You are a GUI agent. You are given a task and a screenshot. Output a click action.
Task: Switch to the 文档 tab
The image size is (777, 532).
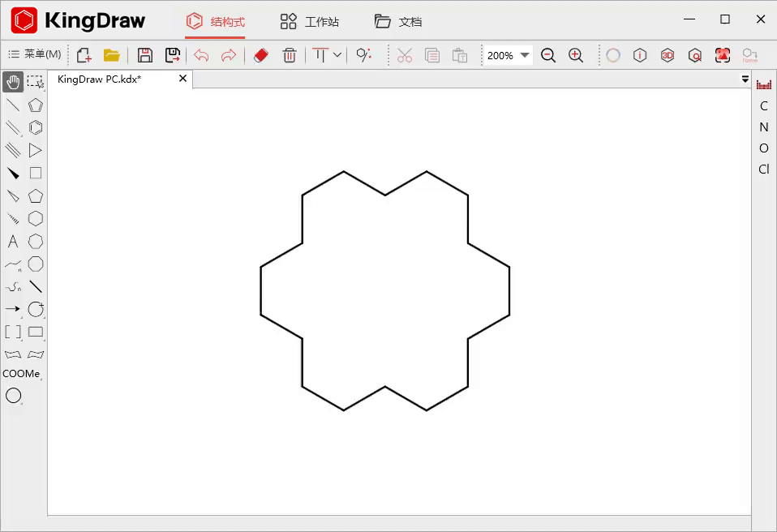pos(398,22)
